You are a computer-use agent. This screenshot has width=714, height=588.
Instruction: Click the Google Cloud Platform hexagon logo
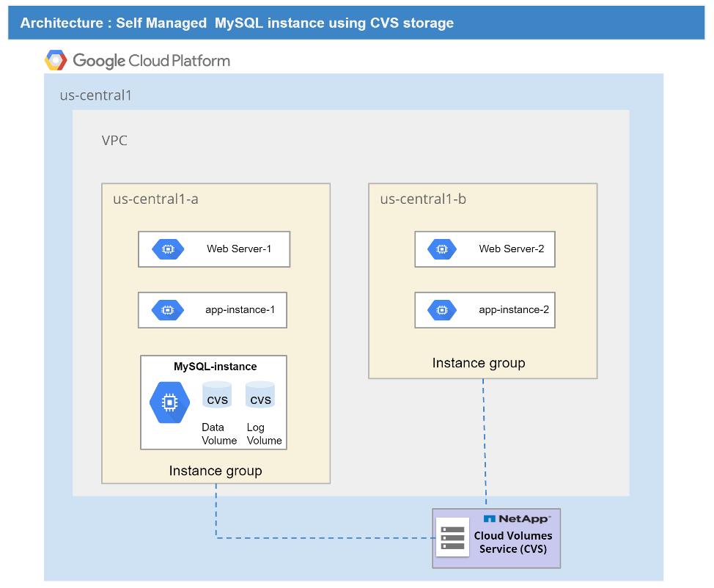(x=56, y=61)
